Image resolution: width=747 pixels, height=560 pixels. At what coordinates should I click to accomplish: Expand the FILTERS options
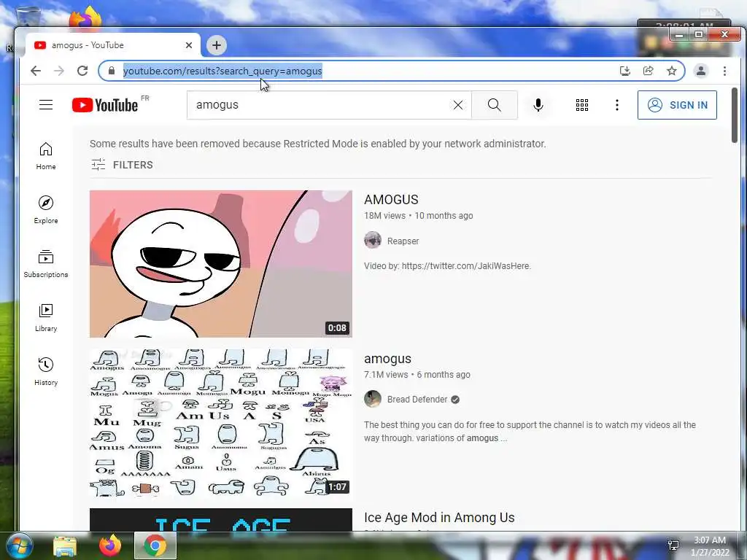(123, 165)
